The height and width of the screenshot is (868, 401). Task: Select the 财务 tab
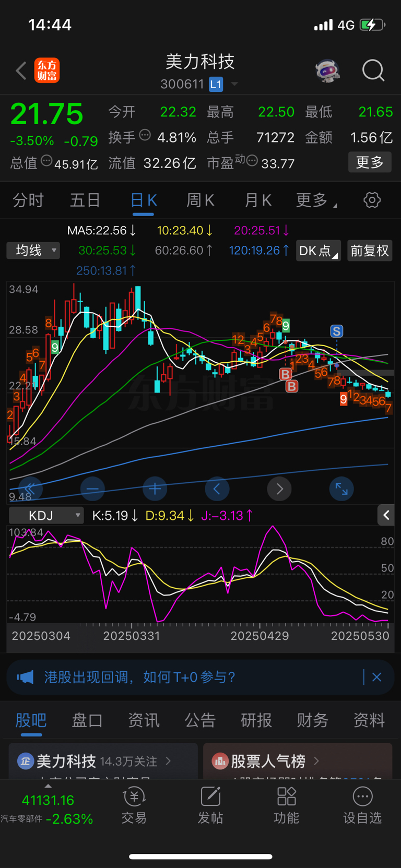(x=313, y=720)
